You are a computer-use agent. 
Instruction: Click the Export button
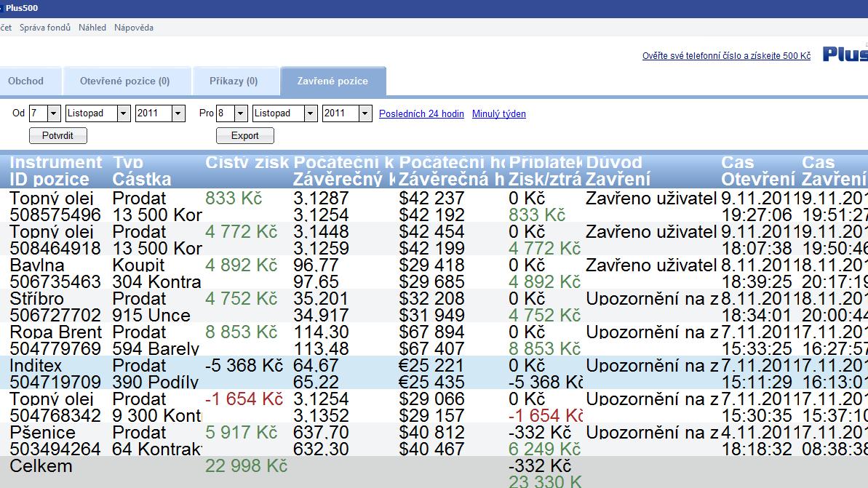(x=244, y=135)
